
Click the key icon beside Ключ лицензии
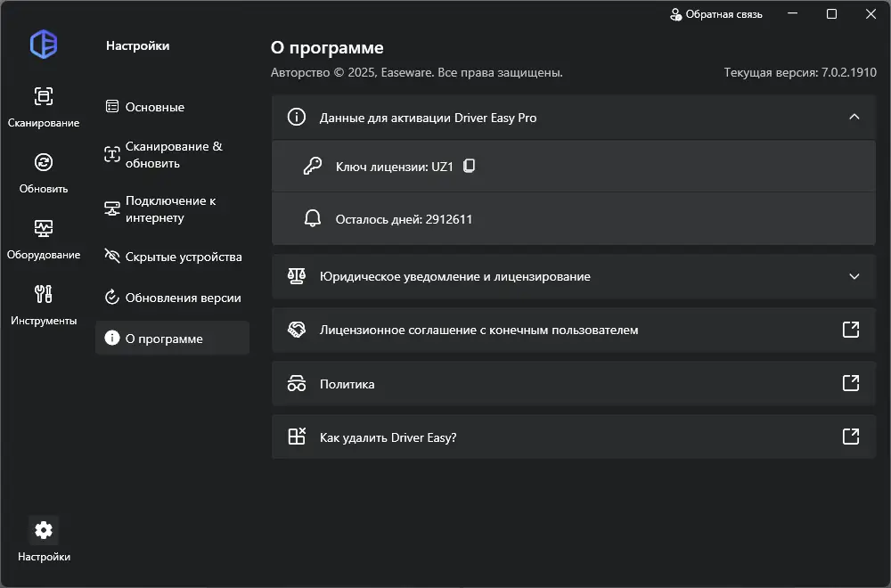coord(312,166)
